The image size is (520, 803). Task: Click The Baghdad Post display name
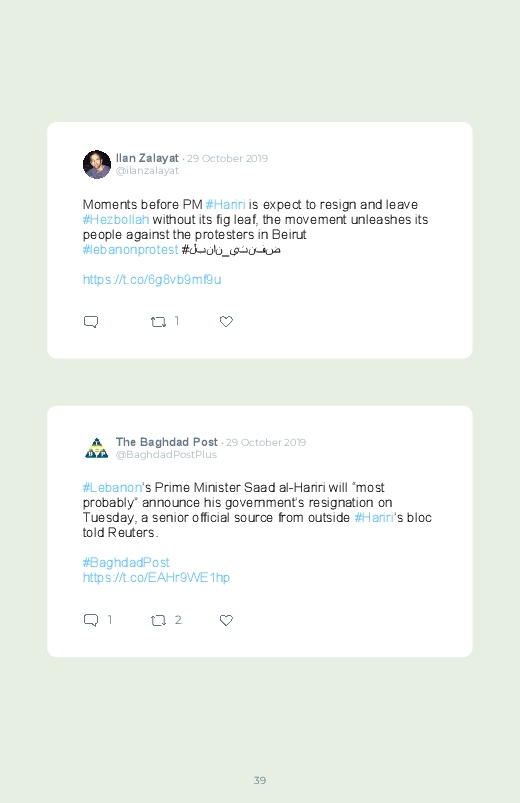(x=167, y=441)
